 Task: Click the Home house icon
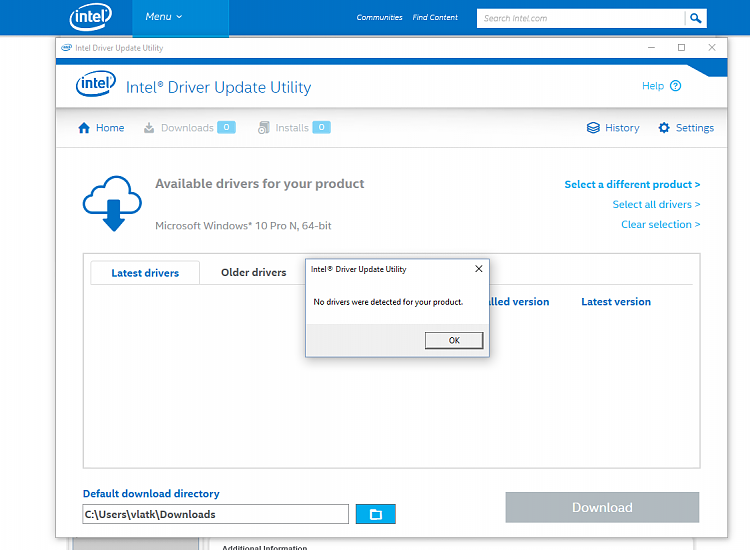click(84, 128)
